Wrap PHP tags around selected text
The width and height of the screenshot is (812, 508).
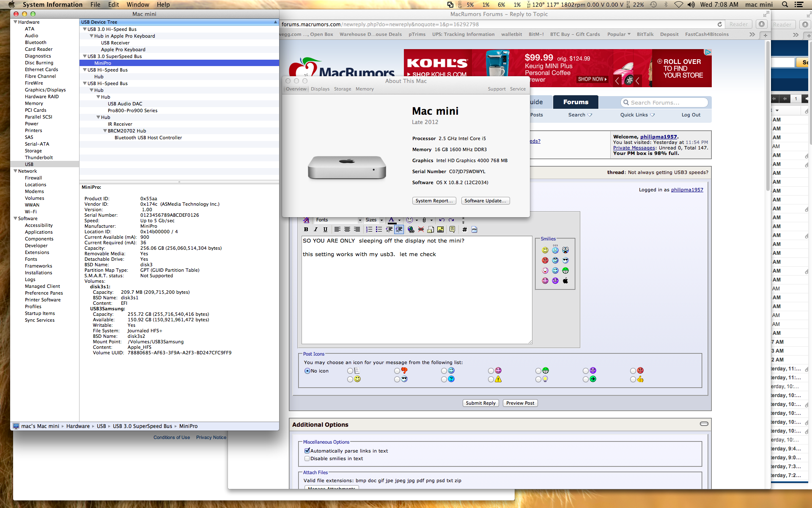tap(474, 229)
